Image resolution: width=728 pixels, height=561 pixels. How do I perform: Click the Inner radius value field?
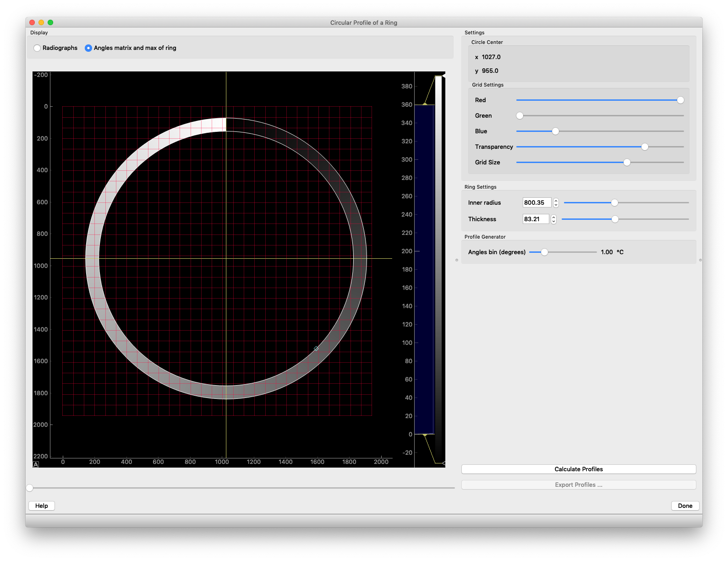coord(536,203)
